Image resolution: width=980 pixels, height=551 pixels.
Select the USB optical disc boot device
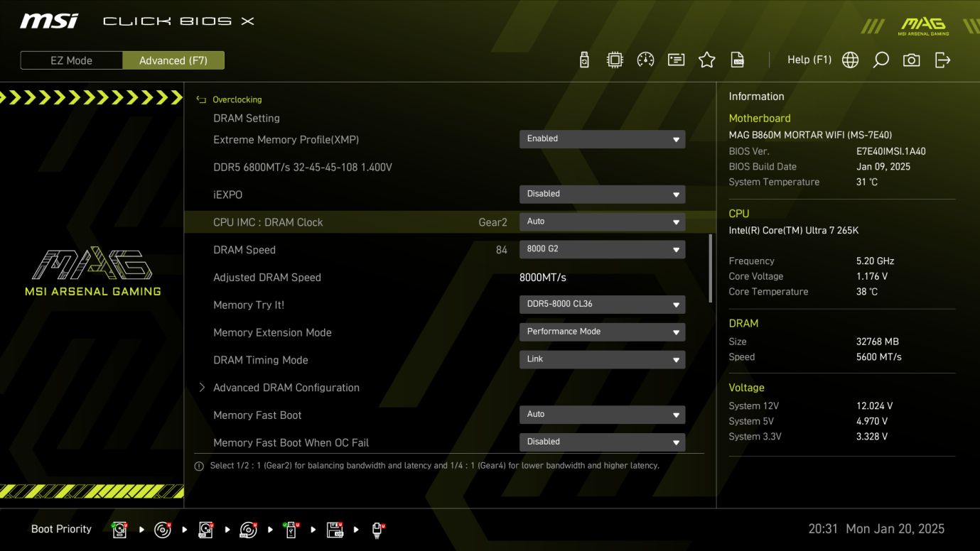248,530
